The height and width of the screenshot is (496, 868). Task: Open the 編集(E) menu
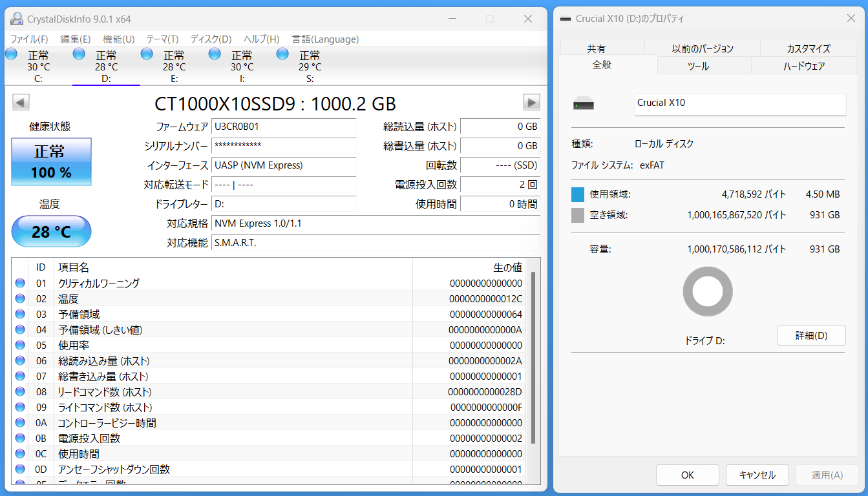click(x=76, y=39)
